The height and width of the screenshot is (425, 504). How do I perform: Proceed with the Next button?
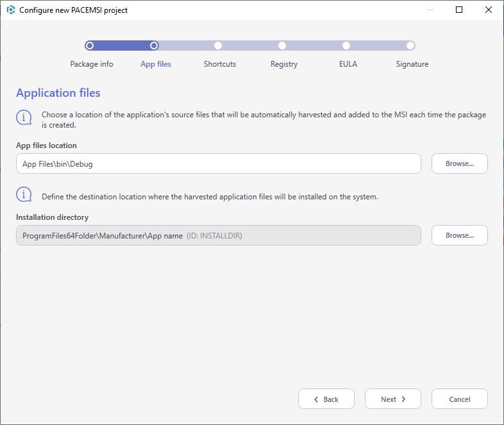pos(393,399)
